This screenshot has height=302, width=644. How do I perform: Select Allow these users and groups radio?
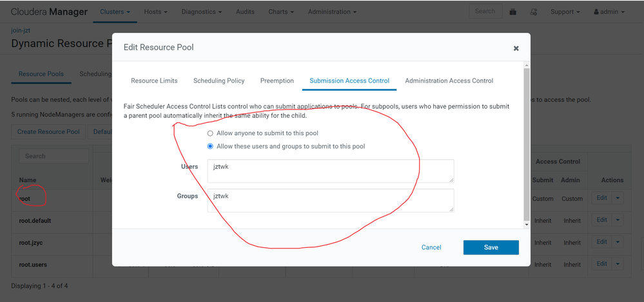(210, 146)
